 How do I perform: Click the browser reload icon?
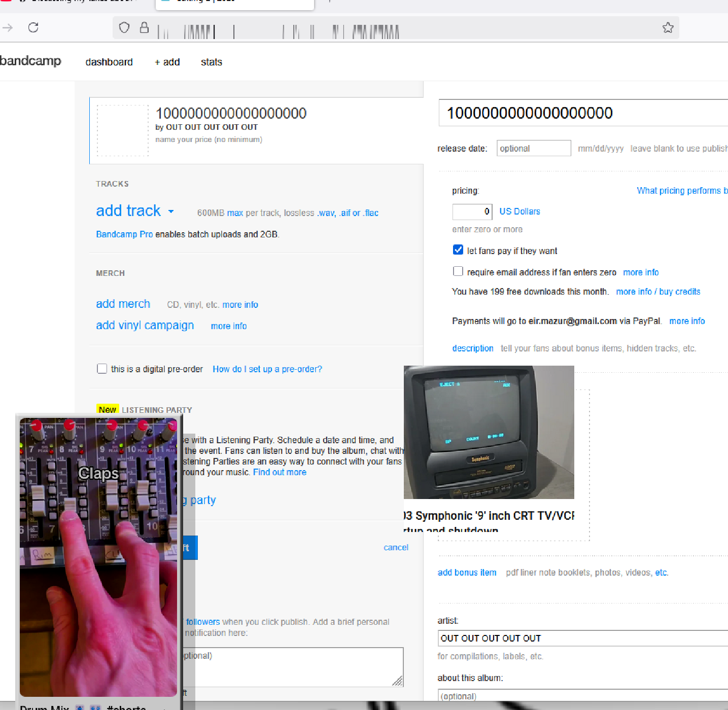(x=33, y=27)
